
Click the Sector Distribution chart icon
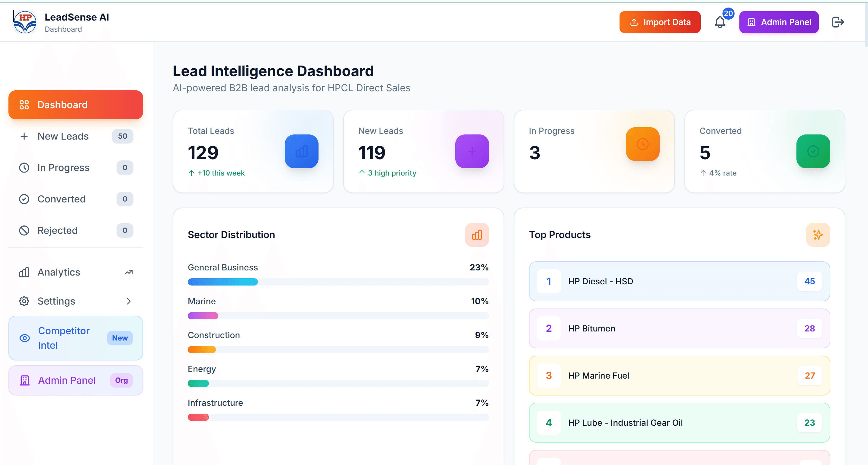[477, 235]
